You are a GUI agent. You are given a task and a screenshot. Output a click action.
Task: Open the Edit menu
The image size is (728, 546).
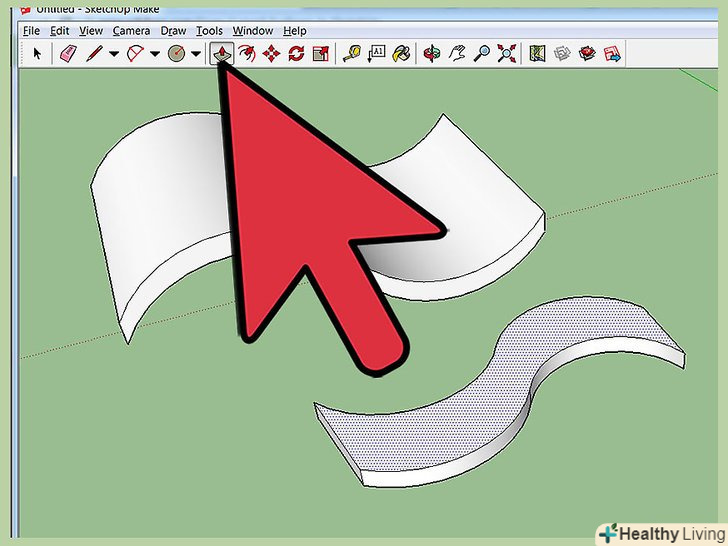[59, 31]
